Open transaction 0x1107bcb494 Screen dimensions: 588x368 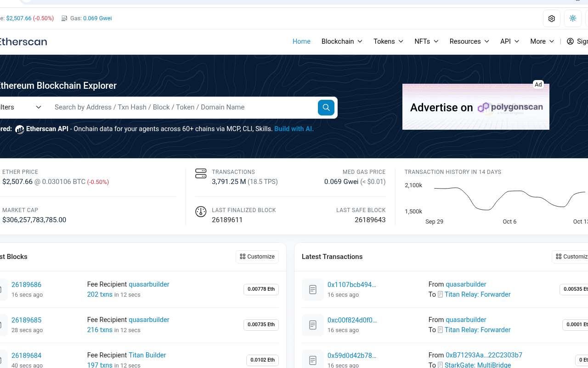pos(351,285)
